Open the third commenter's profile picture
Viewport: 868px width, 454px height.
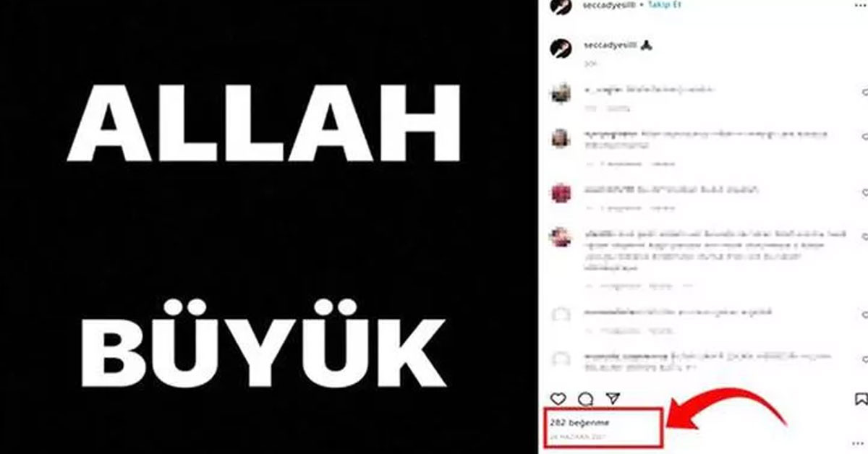tap(561, 193)
